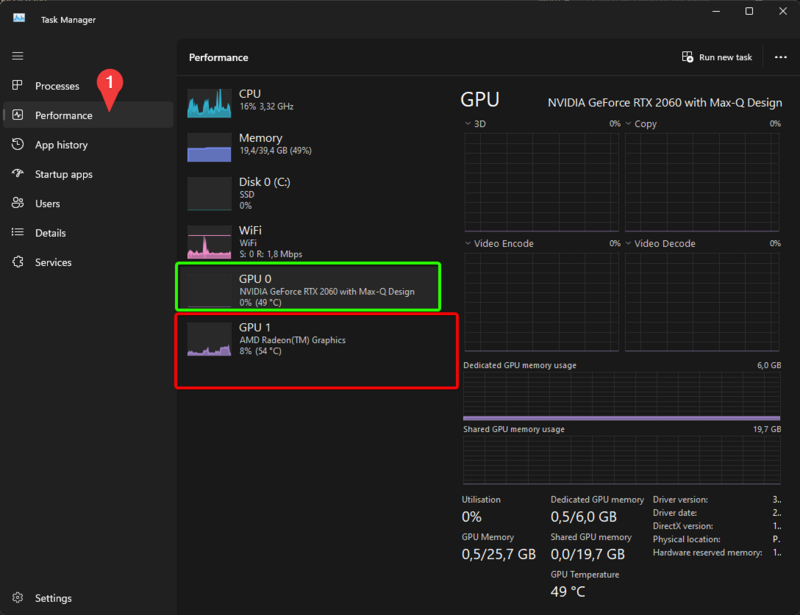Select the CPU performance entry
800x615 pixels.
click(x=310, y=101)
